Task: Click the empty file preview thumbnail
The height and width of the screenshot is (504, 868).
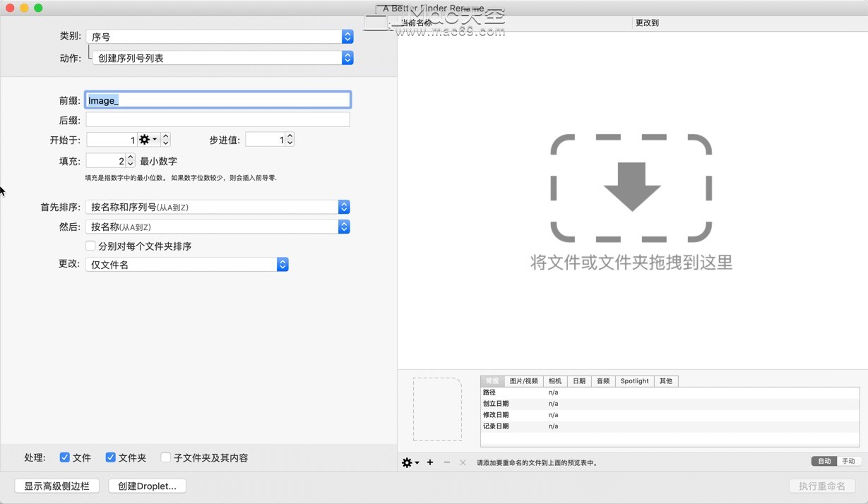Action: pos(437,409)
